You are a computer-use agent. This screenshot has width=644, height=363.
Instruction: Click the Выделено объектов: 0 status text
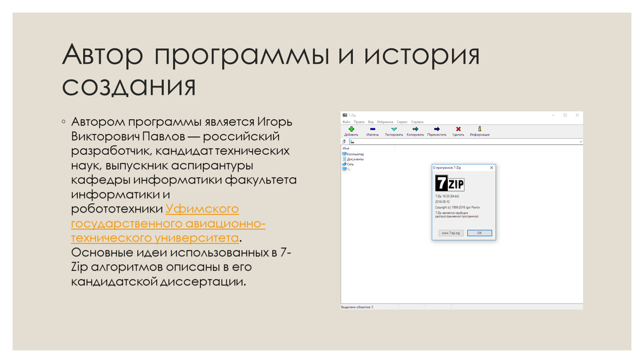(x=357, y=307)
